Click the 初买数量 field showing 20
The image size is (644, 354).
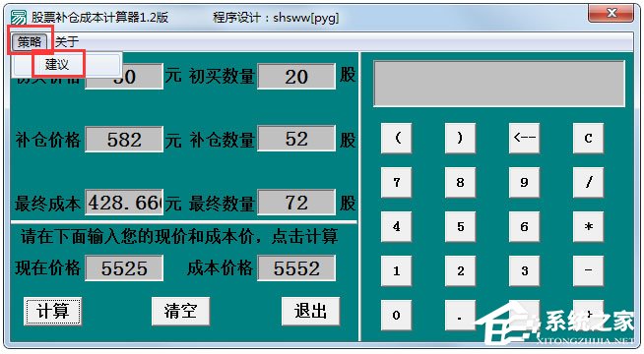point(296,77)
